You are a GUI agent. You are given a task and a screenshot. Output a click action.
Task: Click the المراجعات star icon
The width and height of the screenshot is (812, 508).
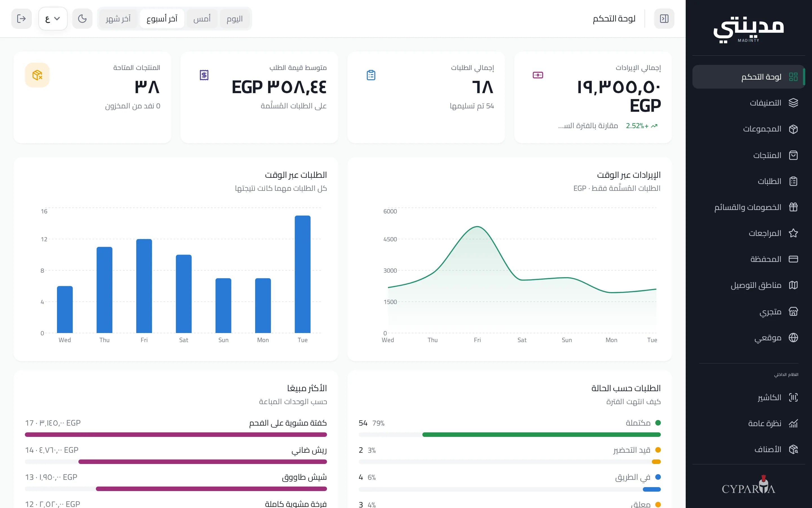click(x=793, y=233)
